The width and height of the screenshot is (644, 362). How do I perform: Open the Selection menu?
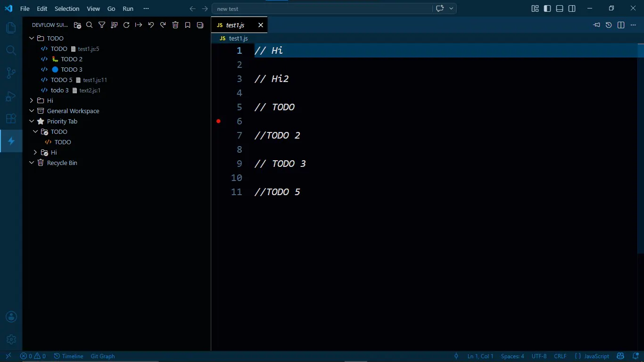(67, 8)
